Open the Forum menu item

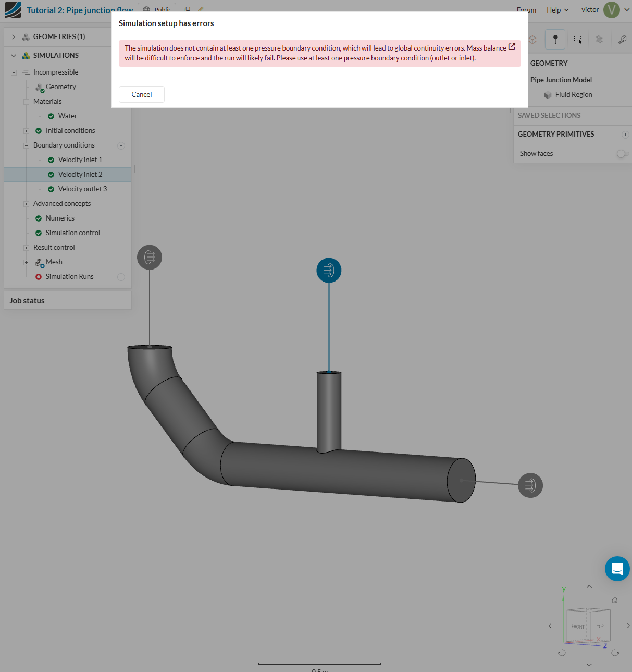coord(526,9)
